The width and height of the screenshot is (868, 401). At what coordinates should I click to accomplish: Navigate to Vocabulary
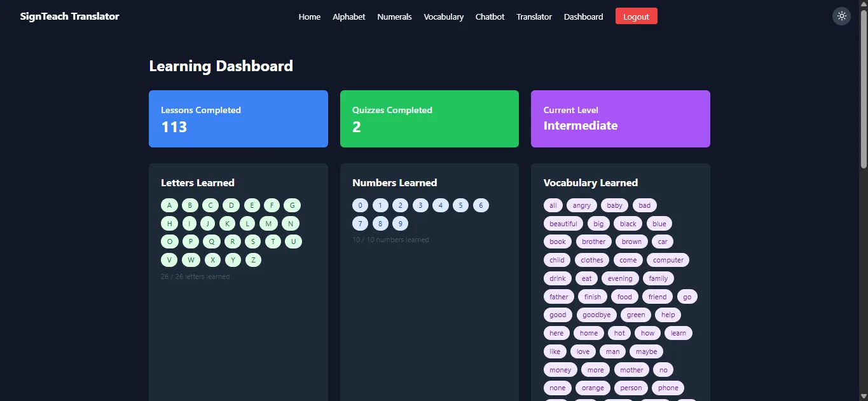[444, 17]
